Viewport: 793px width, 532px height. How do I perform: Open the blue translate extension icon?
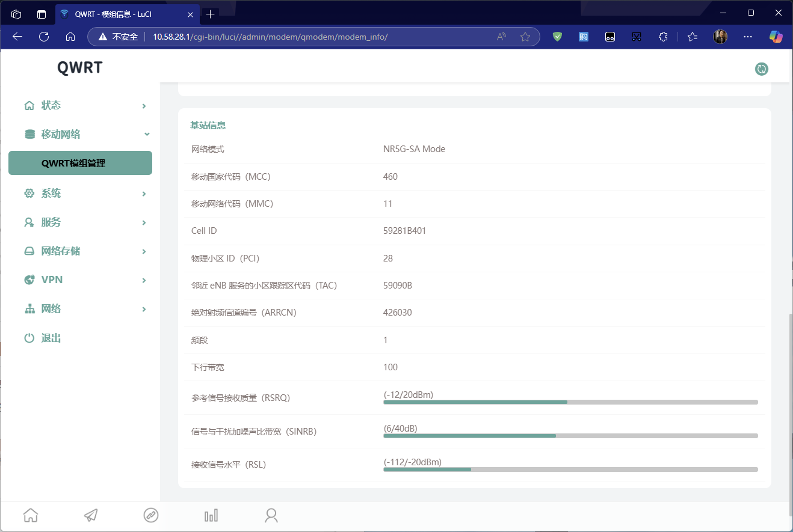point(584,37)
